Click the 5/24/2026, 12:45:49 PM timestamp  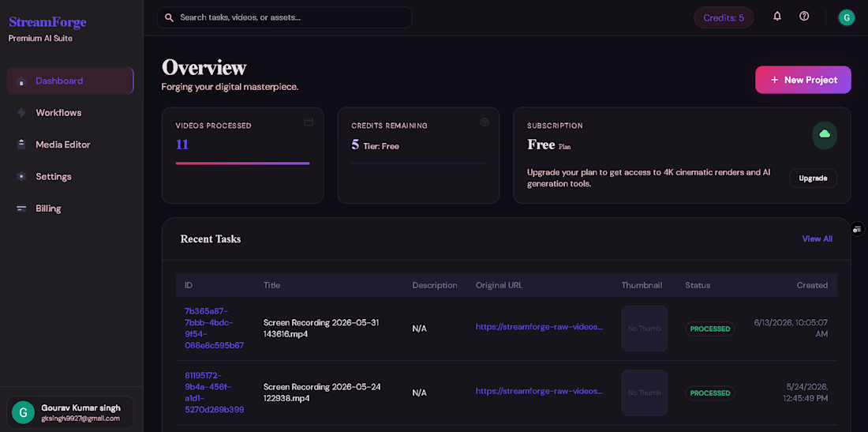click(805, 393)
